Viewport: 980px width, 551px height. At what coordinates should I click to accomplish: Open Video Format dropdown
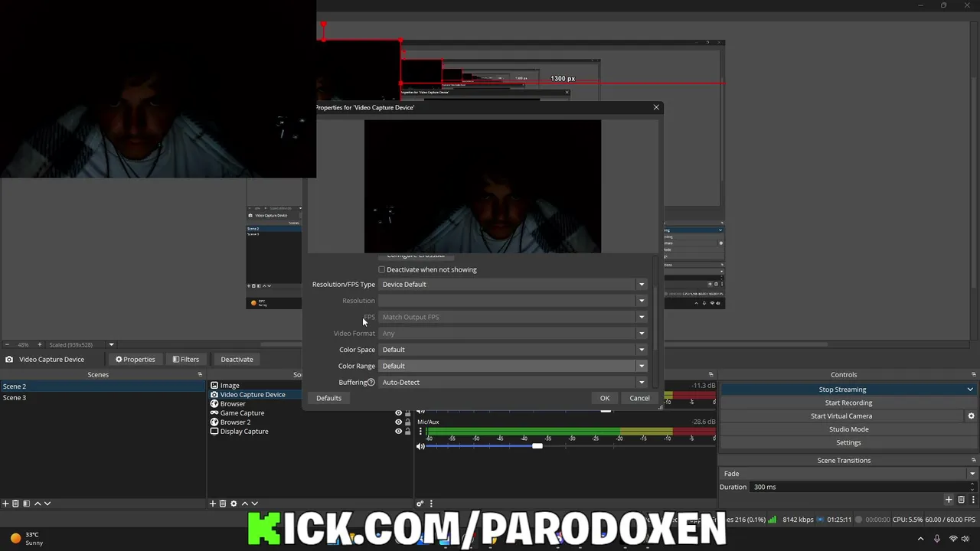pos(513,334)
